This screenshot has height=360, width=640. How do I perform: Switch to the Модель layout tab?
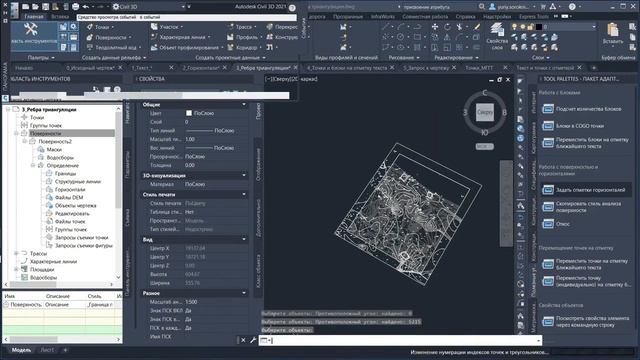click(21, 350)
